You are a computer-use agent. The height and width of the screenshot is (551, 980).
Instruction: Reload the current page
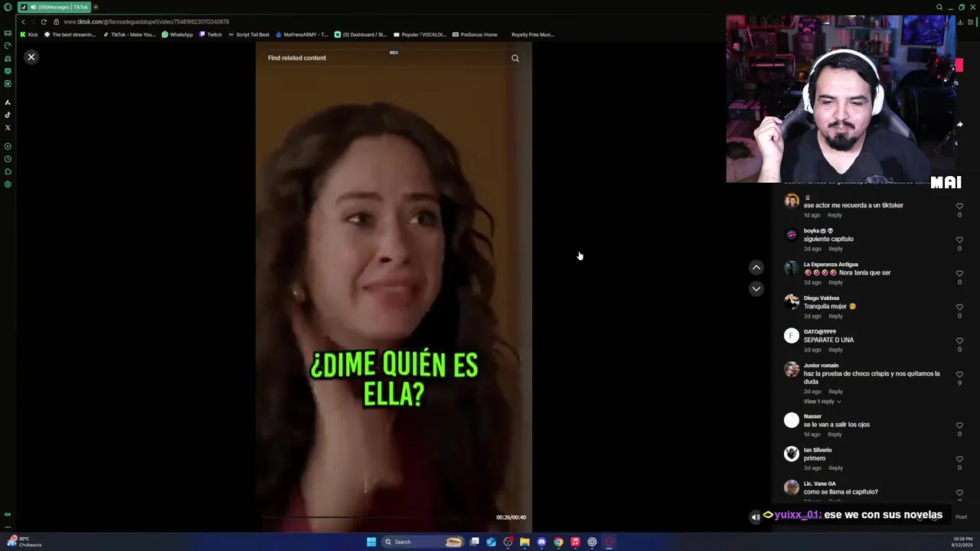pos(44,21)
